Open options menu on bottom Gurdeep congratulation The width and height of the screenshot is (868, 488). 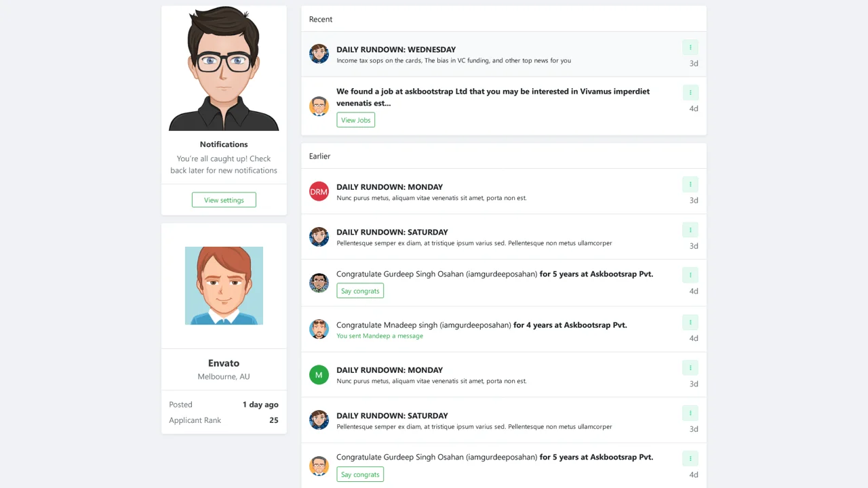(x=690, y=458)
